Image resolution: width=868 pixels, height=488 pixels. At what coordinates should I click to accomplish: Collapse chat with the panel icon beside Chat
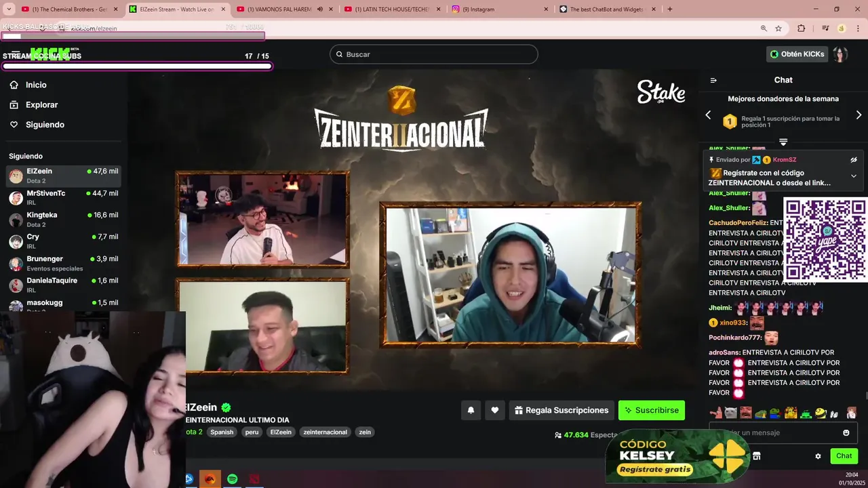pos(713,80)
